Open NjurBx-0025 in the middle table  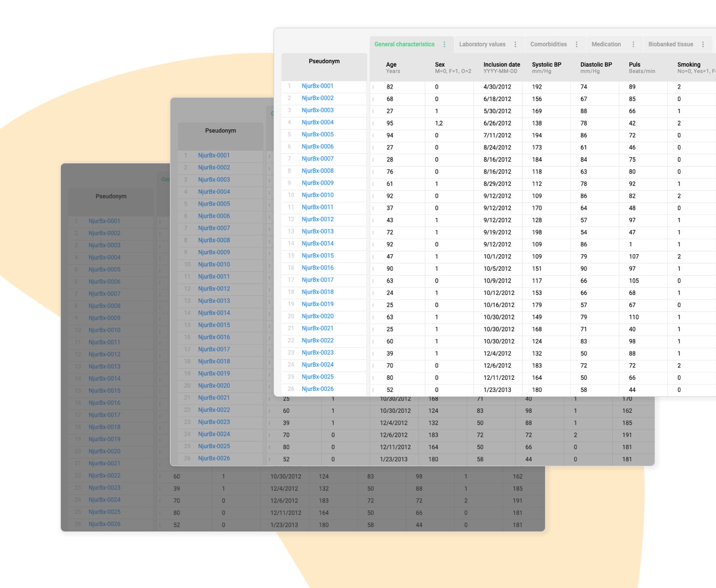[x=214, y=446]
